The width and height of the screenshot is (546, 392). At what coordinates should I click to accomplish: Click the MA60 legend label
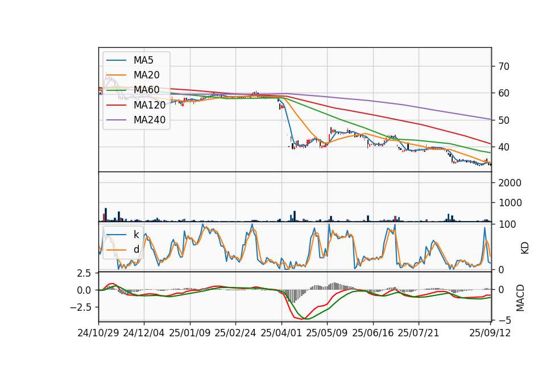146,90
